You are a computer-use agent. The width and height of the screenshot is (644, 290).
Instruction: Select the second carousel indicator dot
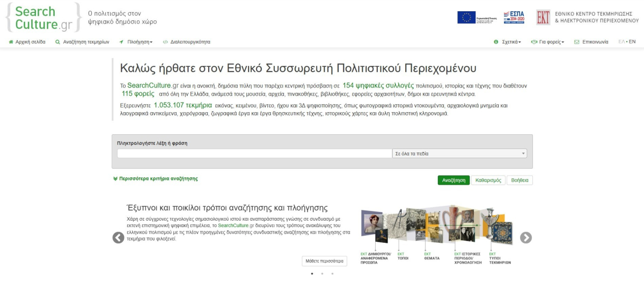pyautogui.click(x=322, y=274)
